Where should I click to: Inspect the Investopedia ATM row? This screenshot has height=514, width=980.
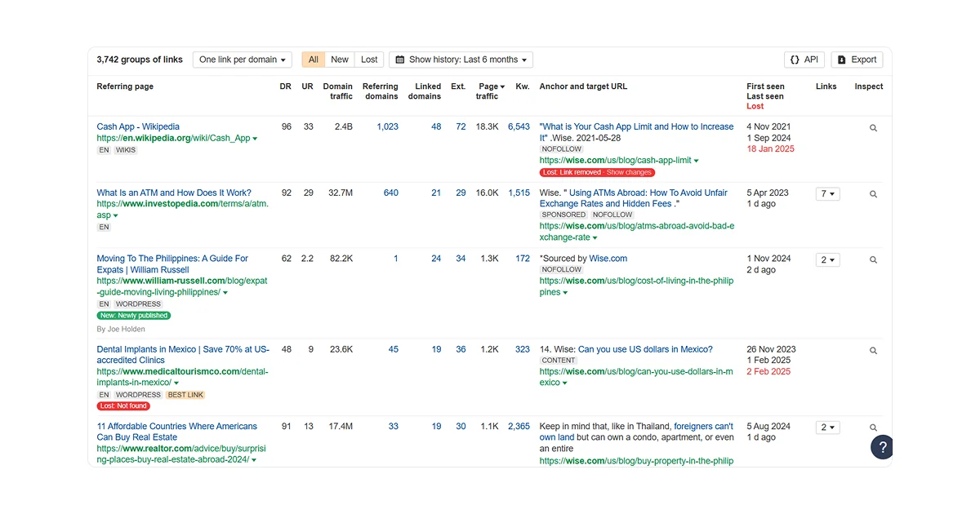point(873,194)
